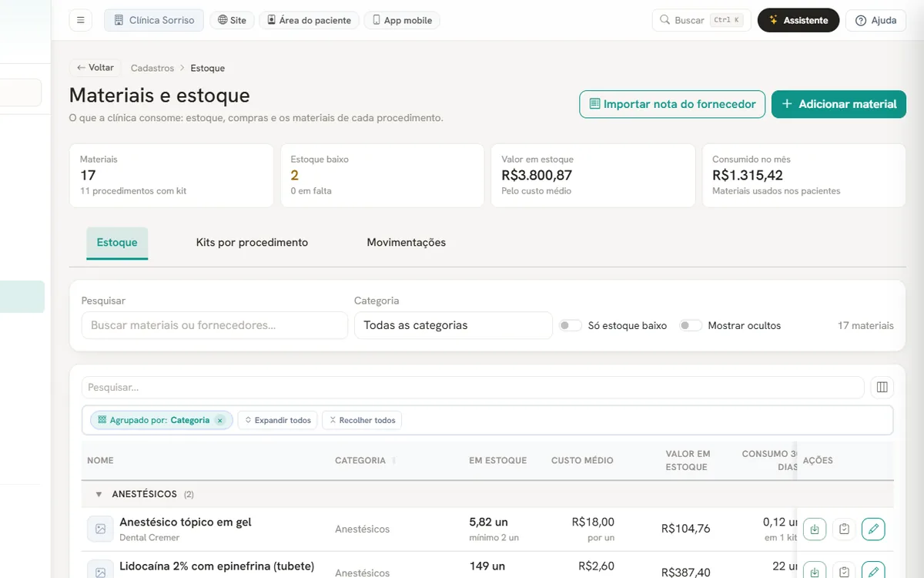This screenshot has height=578, width=924.
Task: Register stock entry for Anestésico tópico
Action: pyautogui.click(x=815, y=529)
